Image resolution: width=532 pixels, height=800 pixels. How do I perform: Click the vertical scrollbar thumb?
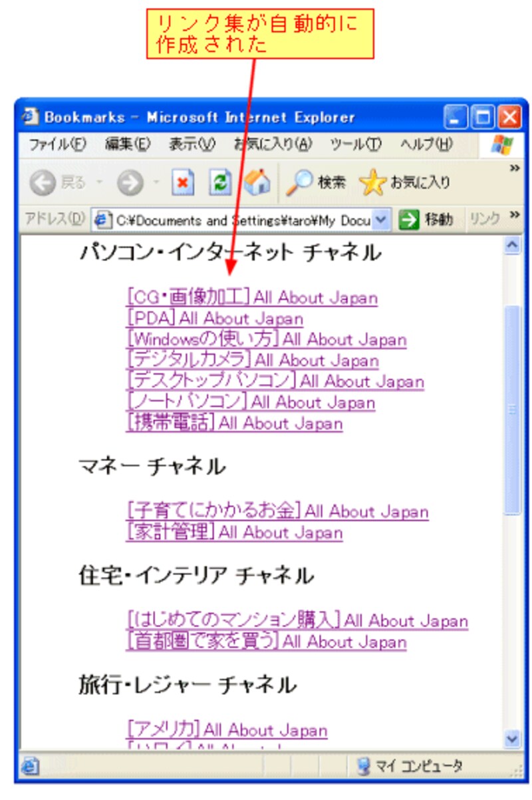(x=513, y=409)
